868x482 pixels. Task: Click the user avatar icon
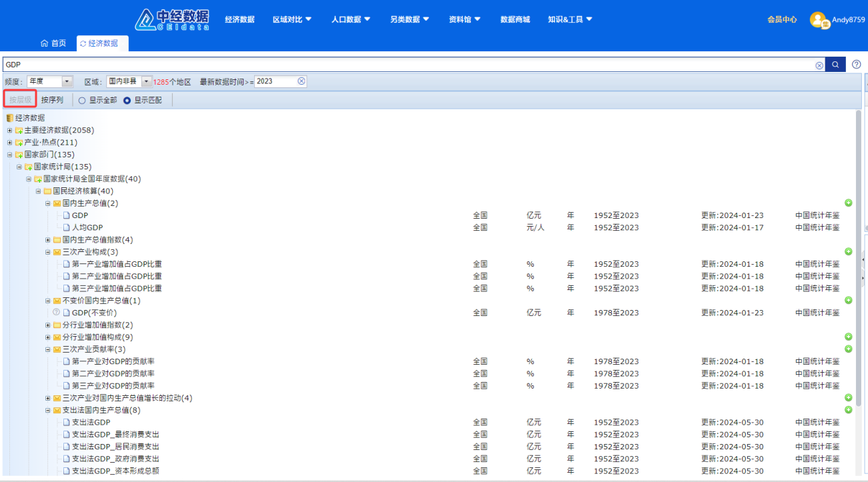(819, 20)
